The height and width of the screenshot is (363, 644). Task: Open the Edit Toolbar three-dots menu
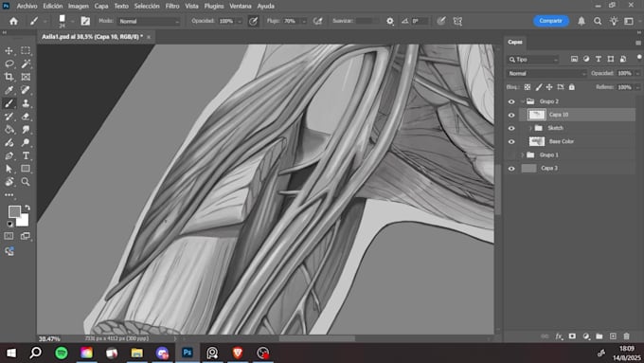point(9,195)
